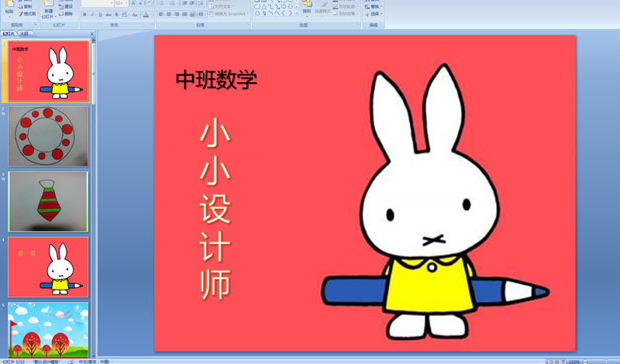The image size is (620, 364).
Task: Click Replace (替换) in editing group
Action: pyautogui.click(x=374, y=7)
